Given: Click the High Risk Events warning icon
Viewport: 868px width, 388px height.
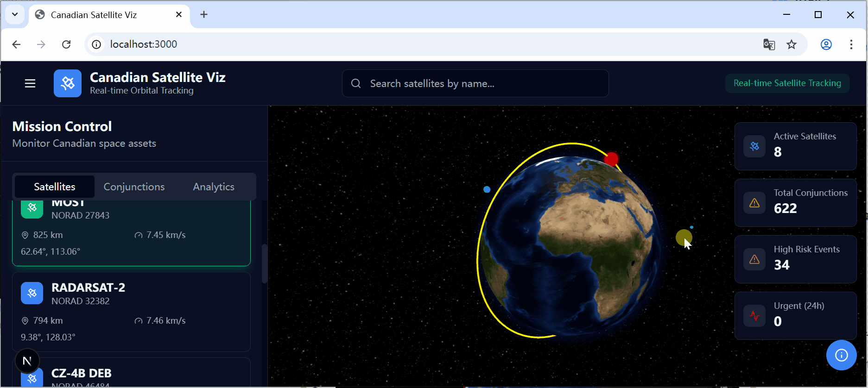Looking at the screenshot, I should [754, 259].
